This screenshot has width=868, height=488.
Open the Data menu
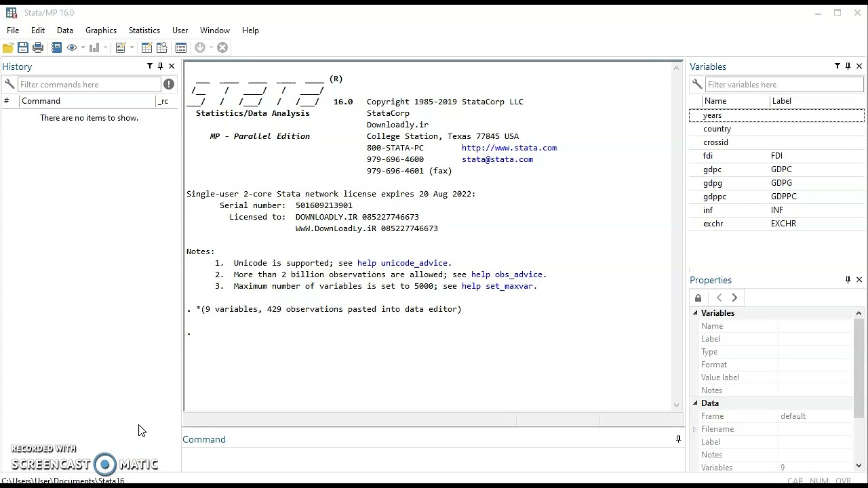[65, 30]
